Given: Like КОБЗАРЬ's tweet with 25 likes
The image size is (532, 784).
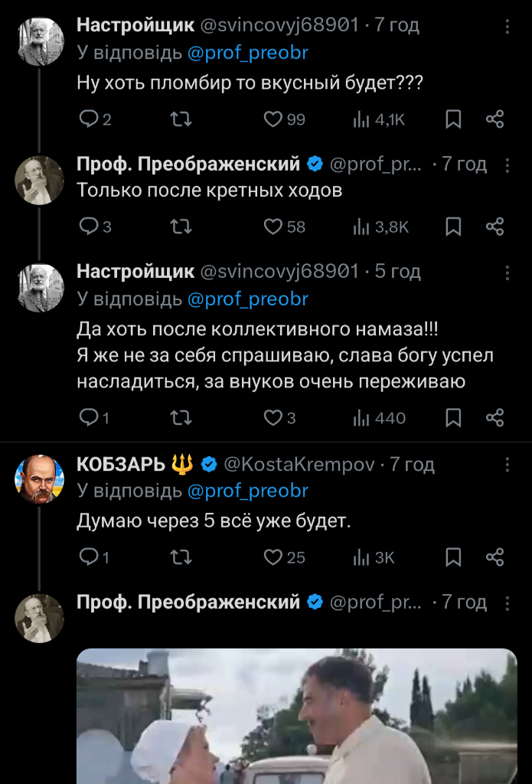Looking at the screenshot, I should point(273,557).
